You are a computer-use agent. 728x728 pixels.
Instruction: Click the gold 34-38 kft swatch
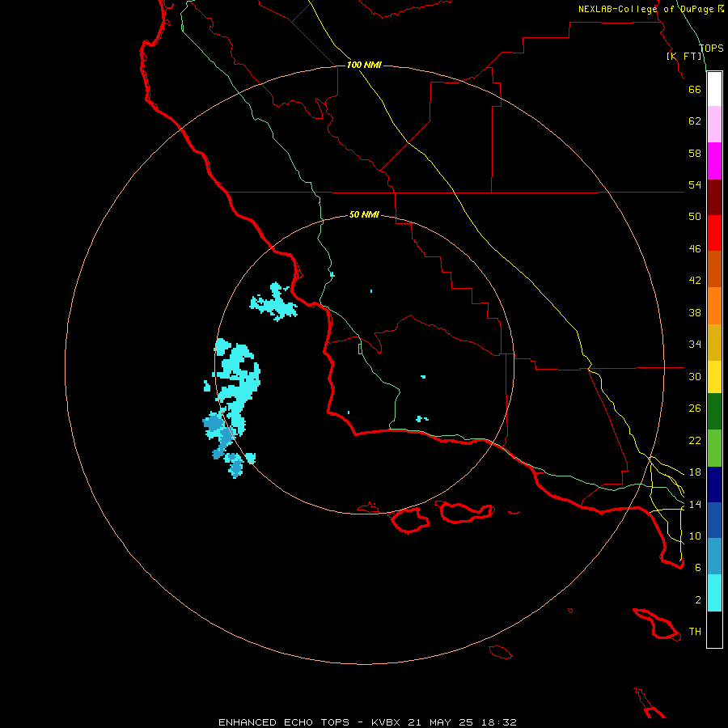(x=714, y=342)
